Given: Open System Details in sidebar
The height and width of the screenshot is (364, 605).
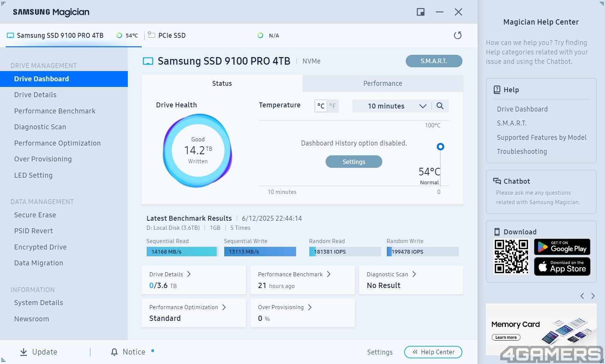Looking at the screenshot, I should pyautogui.click(x=64, y=303).
